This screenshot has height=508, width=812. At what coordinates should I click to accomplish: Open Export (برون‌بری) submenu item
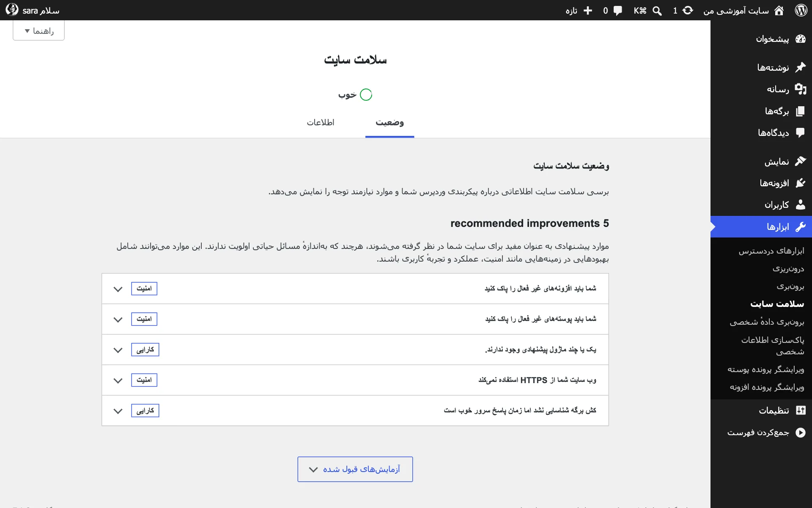[x=790, y=287]
